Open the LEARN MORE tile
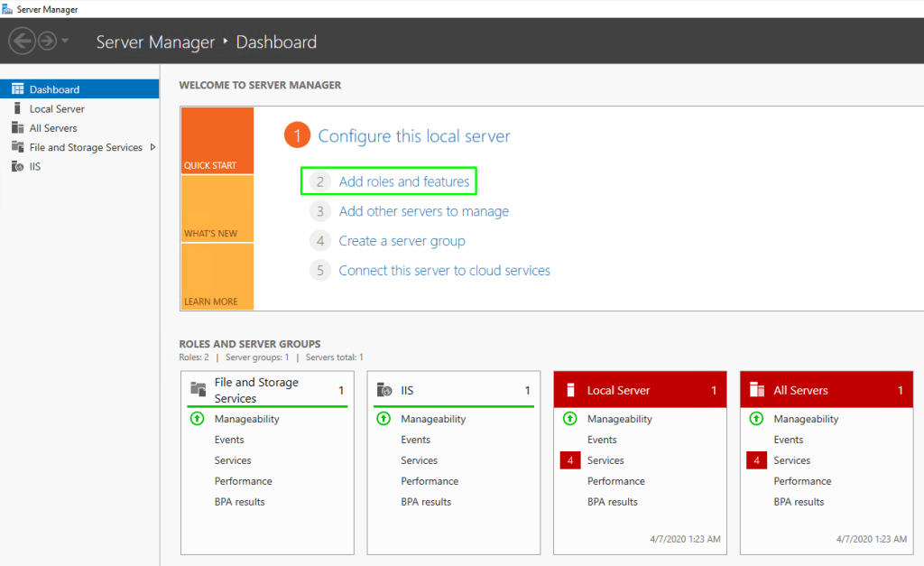 217,276
